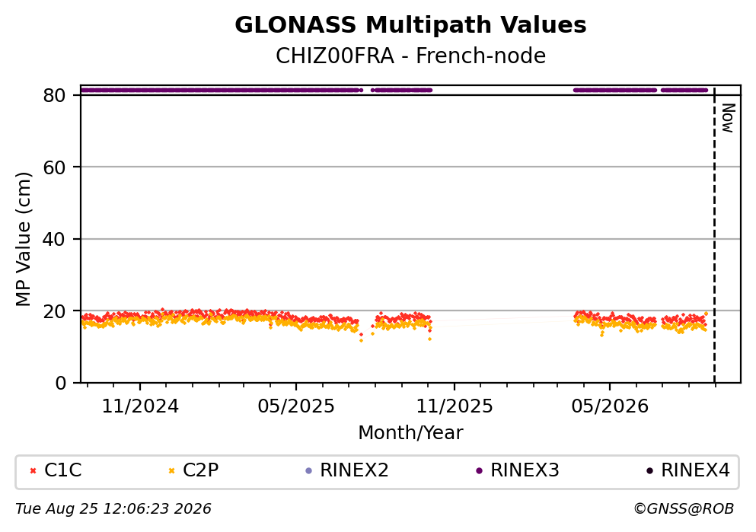Click the purple RINEX3 legend dot

(x=479, y=471)
